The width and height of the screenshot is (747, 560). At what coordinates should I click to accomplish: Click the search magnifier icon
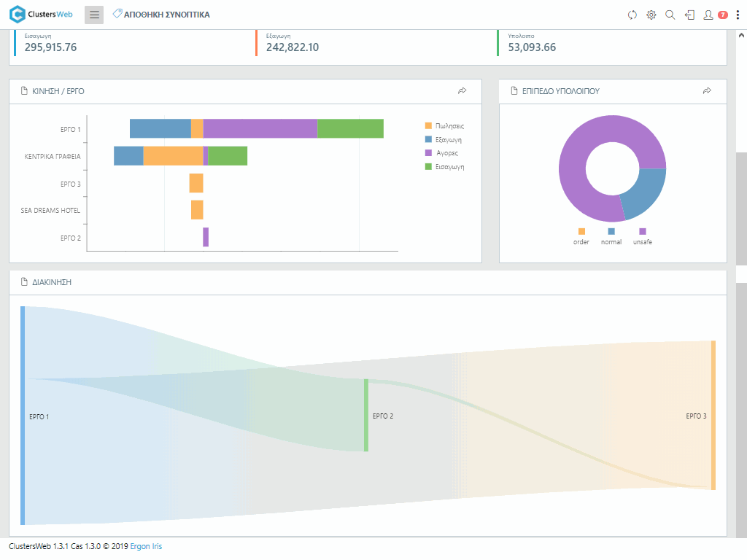[670, 15]
